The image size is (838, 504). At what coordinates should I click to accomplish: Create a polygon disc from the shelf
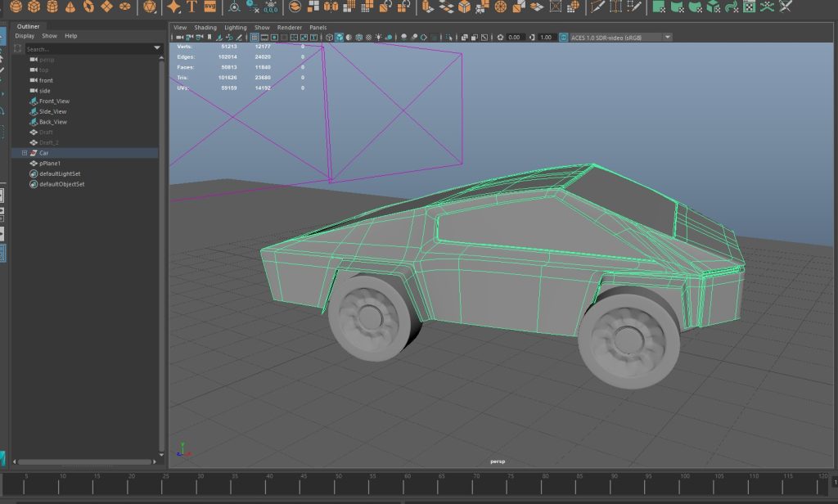(125, 7)
